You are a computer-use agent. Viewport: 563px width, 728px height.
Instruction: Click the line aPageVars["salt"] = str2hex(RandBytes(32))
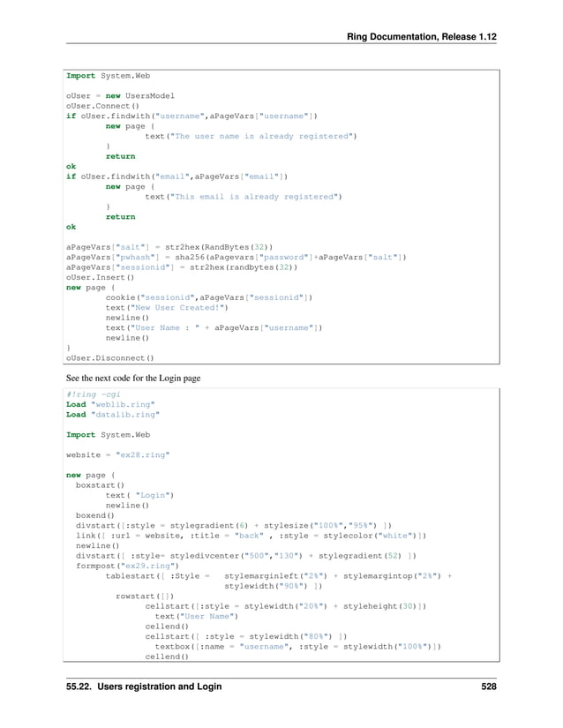pos(169,247)
